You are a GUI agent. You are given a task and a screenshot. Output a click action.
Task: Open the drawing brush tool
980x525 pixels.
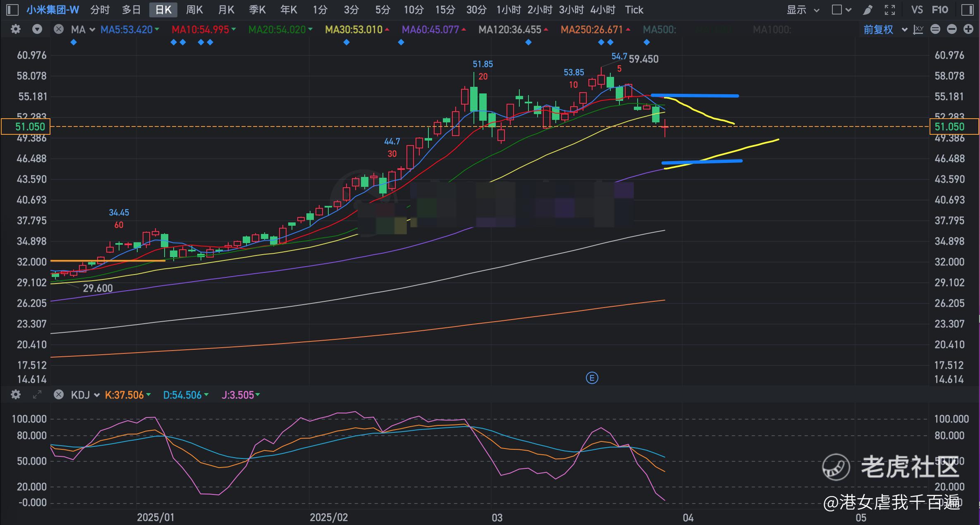[x=868, y=10]
